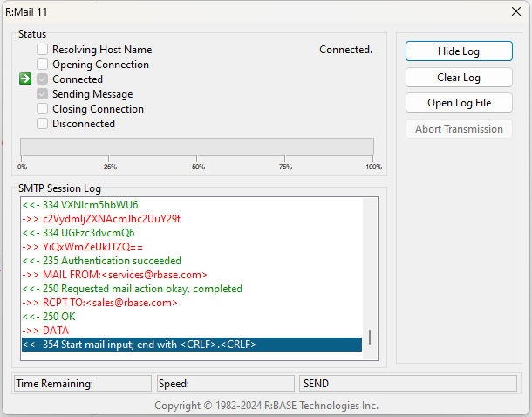The height and width of the screenshot is (417, 532).
Task: Clear the session log with Clear Log
Action: point(459,78)
